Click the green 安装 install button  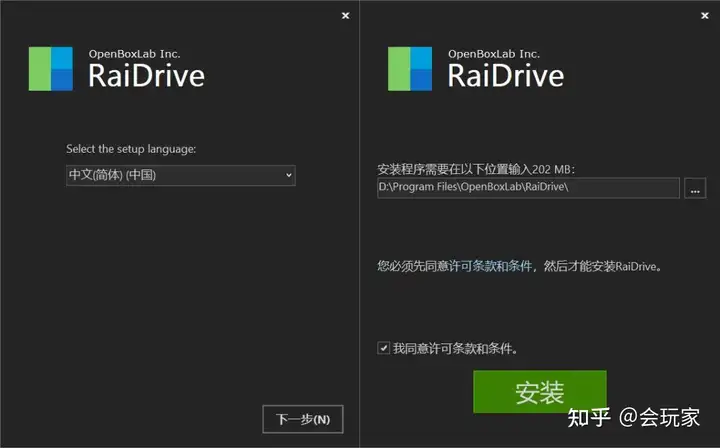[540, 392]
